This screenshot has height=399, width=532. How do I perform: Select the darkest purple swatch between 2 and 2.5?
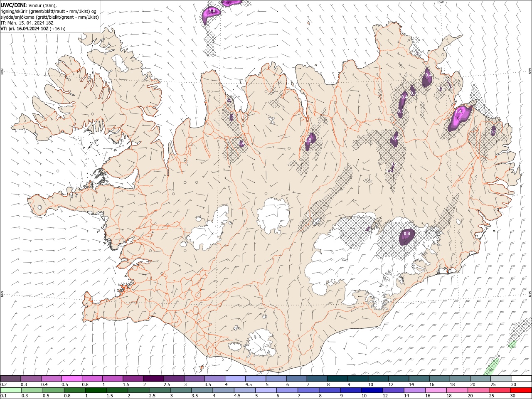pos(153,379)
